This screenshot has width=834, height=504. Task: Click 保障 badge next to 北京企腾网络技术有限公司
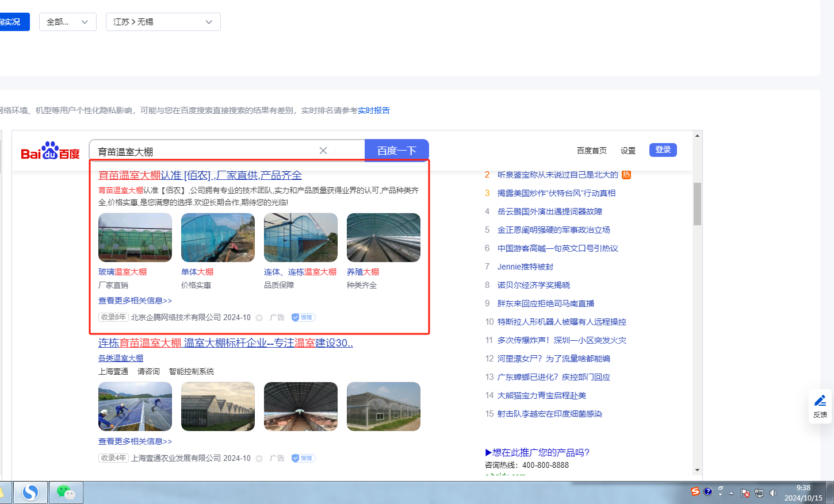pos(303,317)
